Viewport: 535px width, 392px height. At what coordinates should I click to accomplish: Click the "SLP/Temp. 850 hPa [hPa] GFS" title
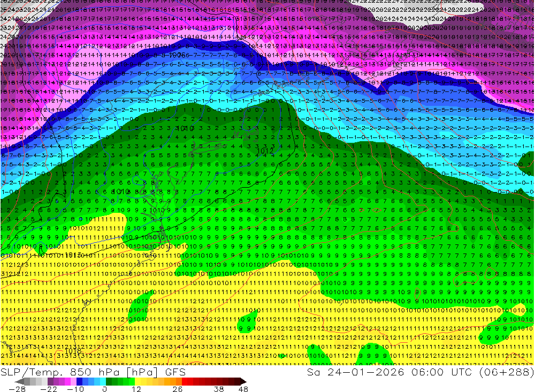[x=93, y=372]
